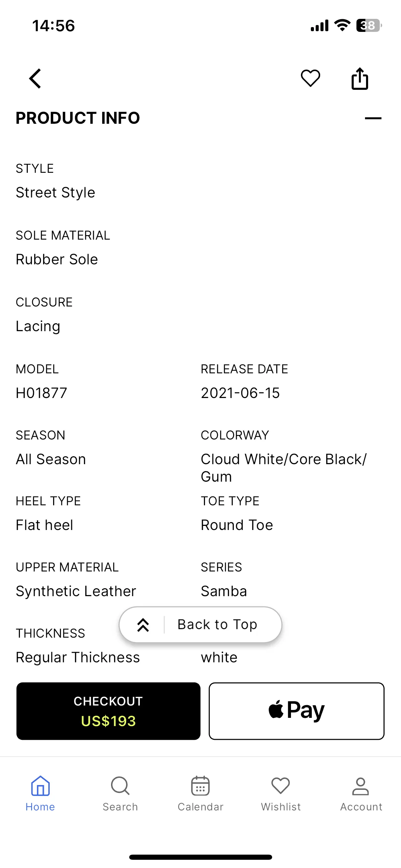Tap the PRODUCT INFO heading
The width and height of the screenshot is (401, 868).
coord(78,118)
